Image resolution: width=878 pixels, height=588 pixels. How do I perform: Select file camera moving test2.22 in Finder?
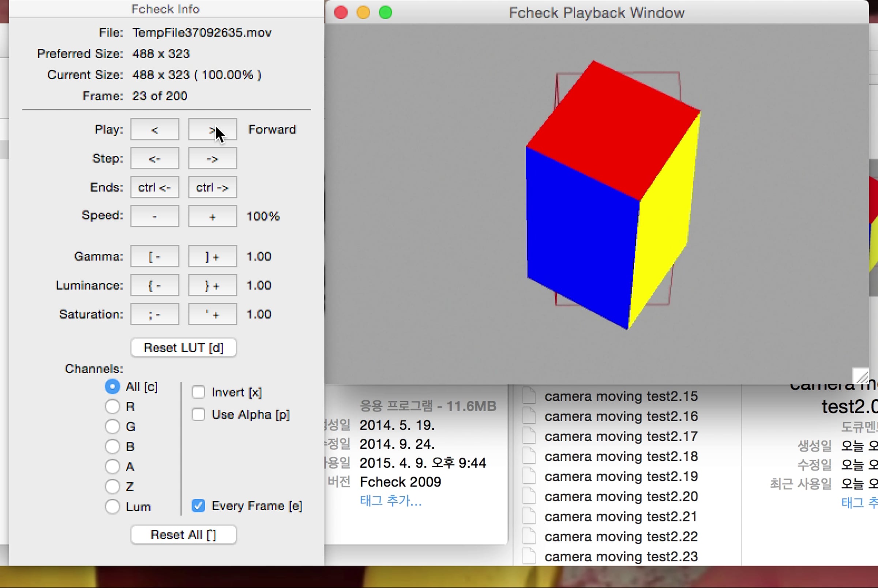(x=621, y=537)
